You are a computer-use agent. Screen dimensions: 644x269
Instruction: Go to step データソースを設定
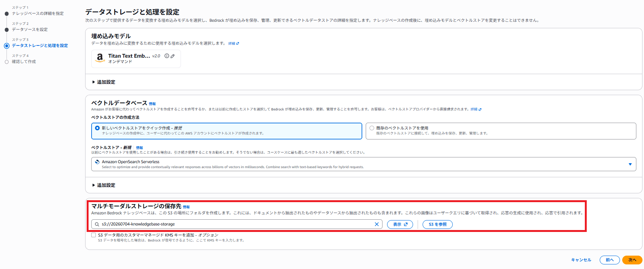pos(30,29)
